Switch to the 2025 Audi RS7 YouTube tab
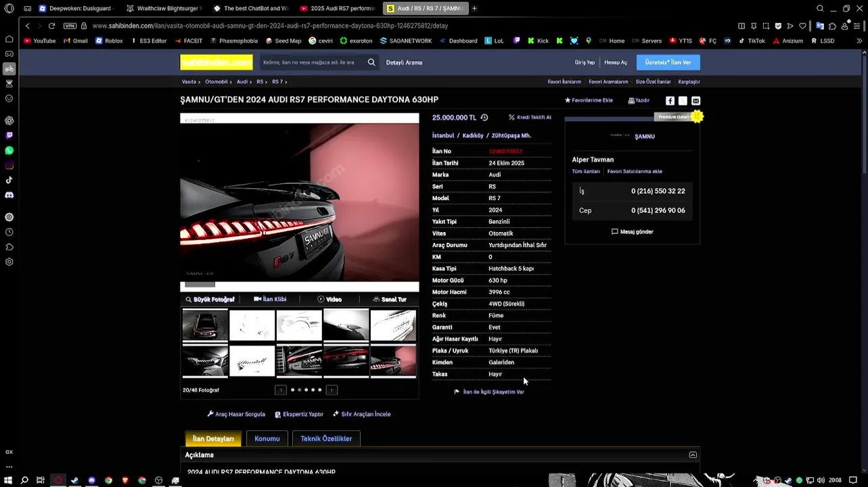 (x=337, y=8)
